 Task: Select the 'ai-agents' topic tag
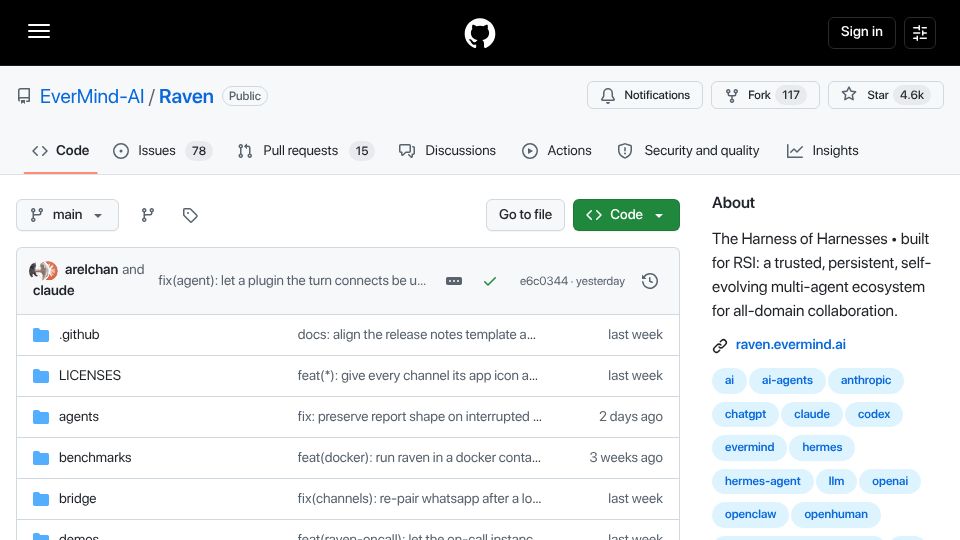[x=787, y=380]
